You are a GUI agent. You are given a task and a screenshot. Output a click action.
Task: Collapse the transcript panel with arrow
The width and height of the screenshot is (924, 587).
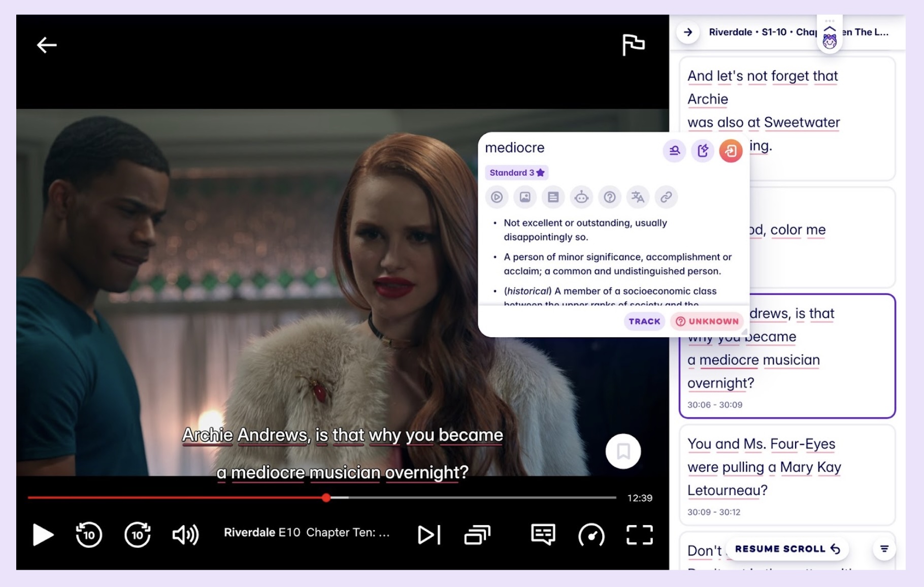(688, 32)
